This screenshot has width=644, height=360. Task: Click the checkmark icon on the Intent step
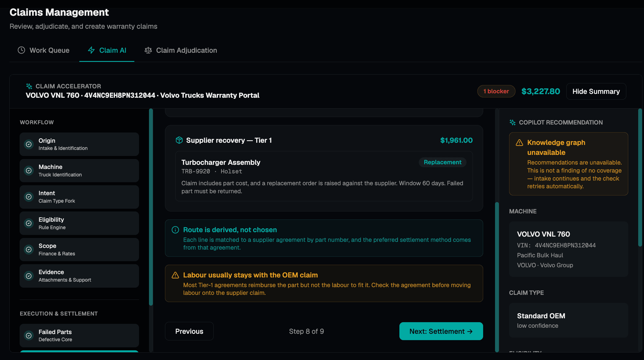pos(29,197)
